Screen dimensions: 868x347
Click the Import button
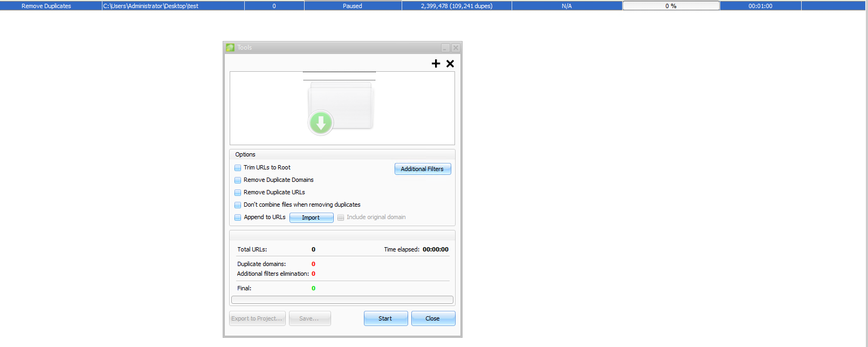click(311, 217)
